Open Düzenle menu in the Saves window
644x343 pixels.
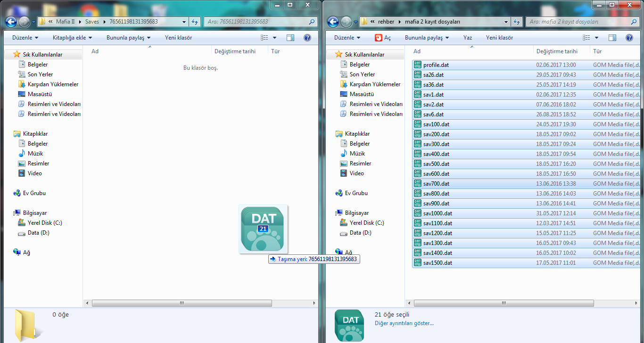point(25,38)
